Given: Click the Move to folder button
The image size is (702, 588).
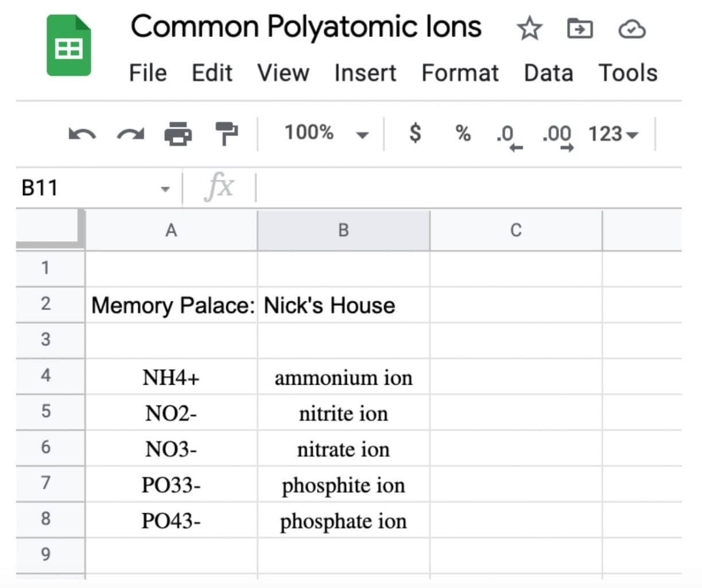Looking at the screenshot, I should click(580, 28).
